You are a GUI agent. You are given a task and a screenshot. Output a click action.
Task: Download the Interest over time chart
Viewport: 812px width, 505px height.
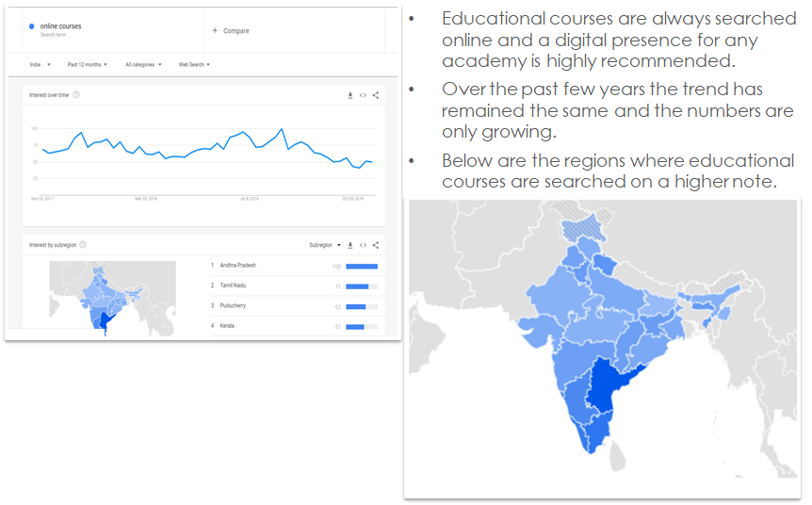point(350,95)
